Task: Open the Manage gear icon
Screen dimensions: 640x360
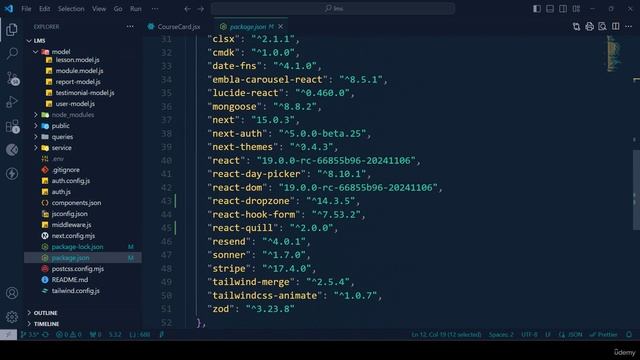Action: [12, 317]
